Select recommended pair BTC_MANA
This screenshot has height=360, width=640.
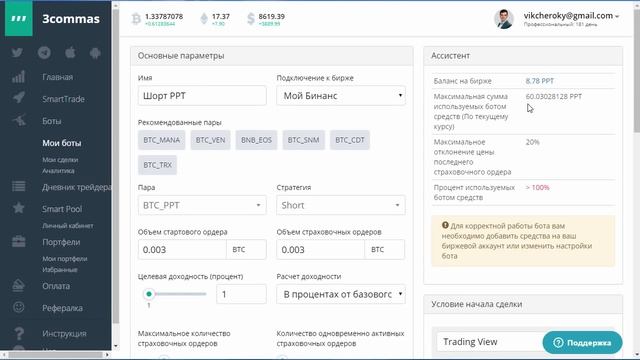pos(162,140)
